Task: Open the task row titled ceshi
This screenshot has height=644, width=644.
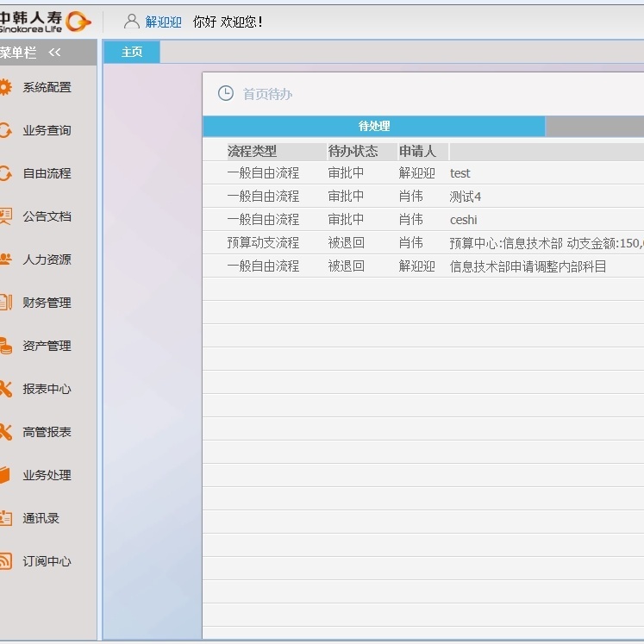Action: click(463, 220)
